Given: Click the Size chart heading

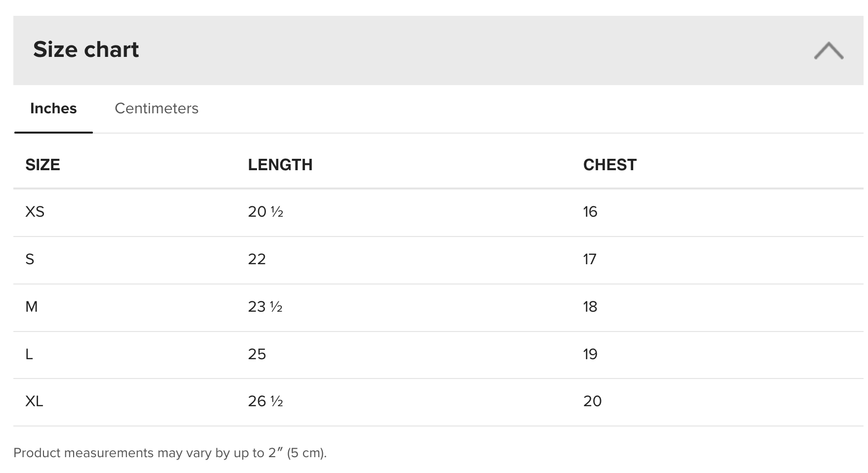Looking at the screenshot, I should point(86,49).
